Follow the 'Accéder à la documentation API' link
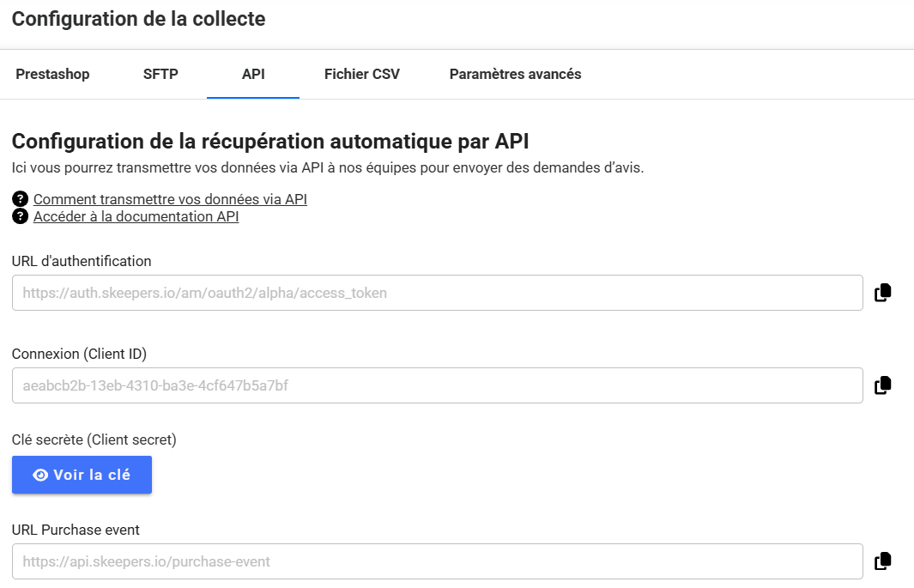This screenshot has height=588, width=914. 136,216
